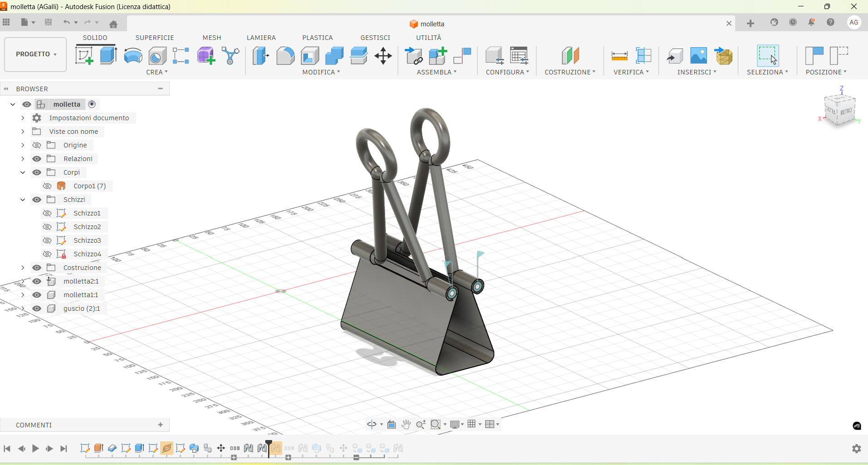Toggle visibility of Schizzo2 sketch
The width and height of the screenshot is (868, 465).
[x=47, y=227]
